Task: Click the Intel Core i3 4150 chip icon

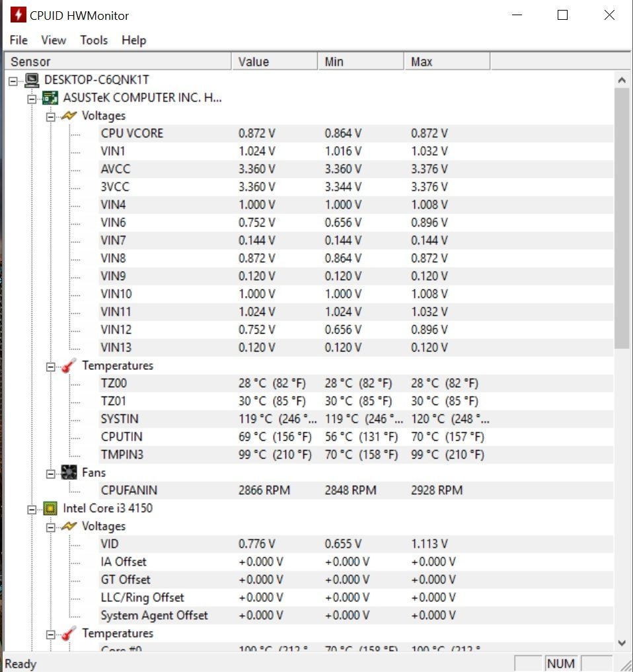Action: click(50, 508)
